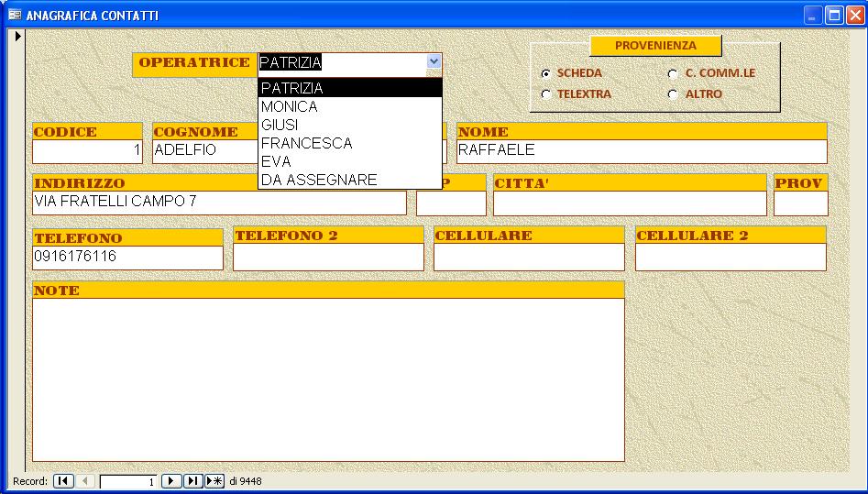Screen dimensions: 868x494
Task: Click the empty TELEFONO 2 field
Action: click(x=328, y=257)
